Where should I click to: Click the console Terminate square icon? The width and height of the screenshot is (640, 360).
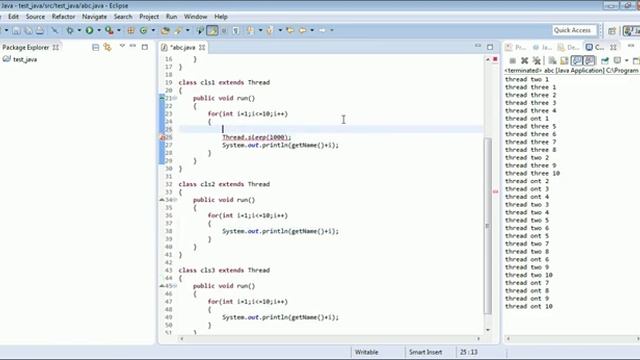(513, 61)
